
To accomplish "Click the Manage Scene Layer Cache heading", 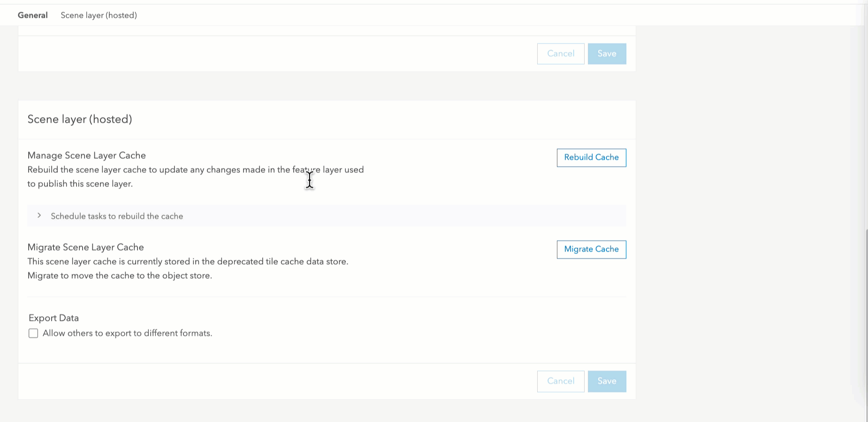I will [86, 155].
